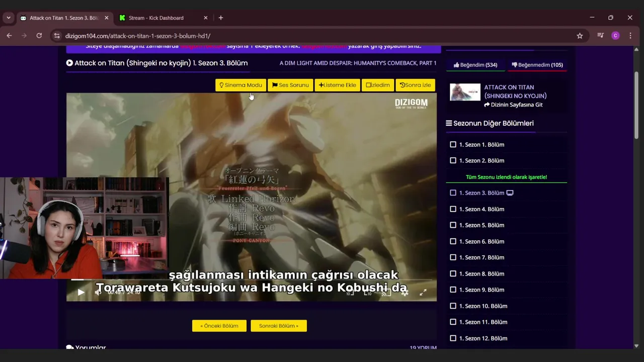Image resolution: width=644 pixels, height=362 pixels.
Task: Open the Chrome three-dot menu
Action: [630, 36]
